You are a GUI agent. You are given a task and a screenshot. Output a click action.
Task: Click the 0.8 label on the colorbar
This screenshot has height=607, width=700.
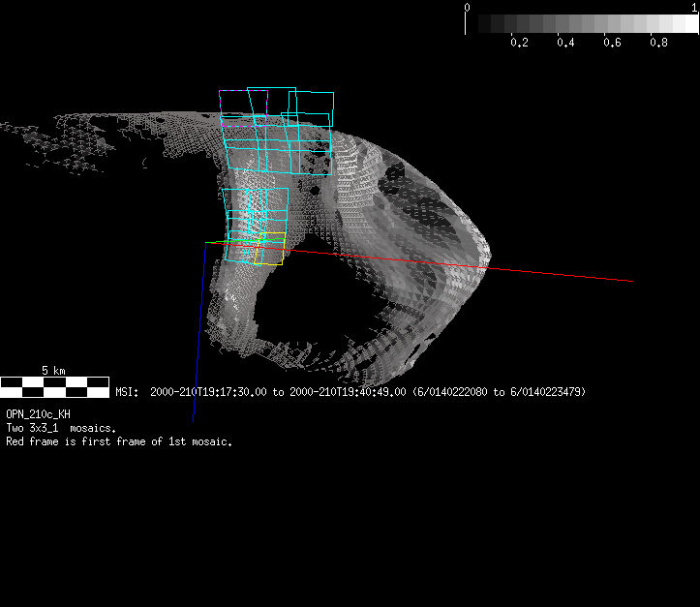pyautogui.click(x=658, y=44)
